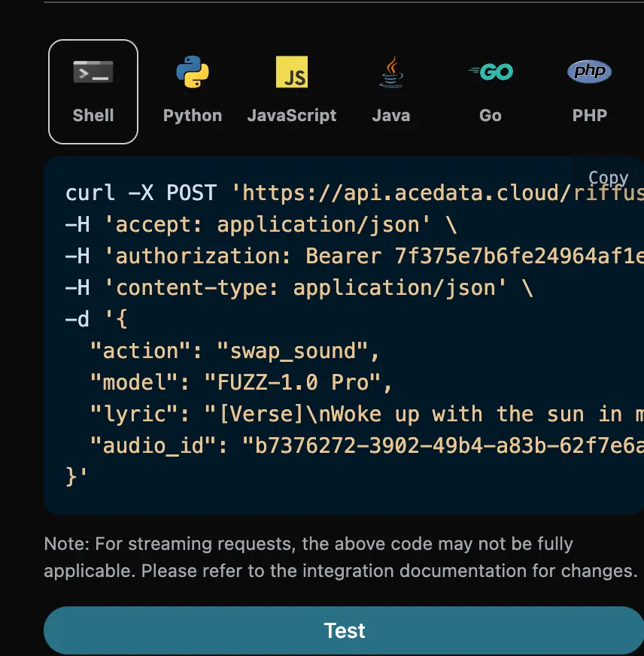Click the "model": "FUZZ-1.0 Pro" line
Screen dimensions: 644x656
point(241,383)
